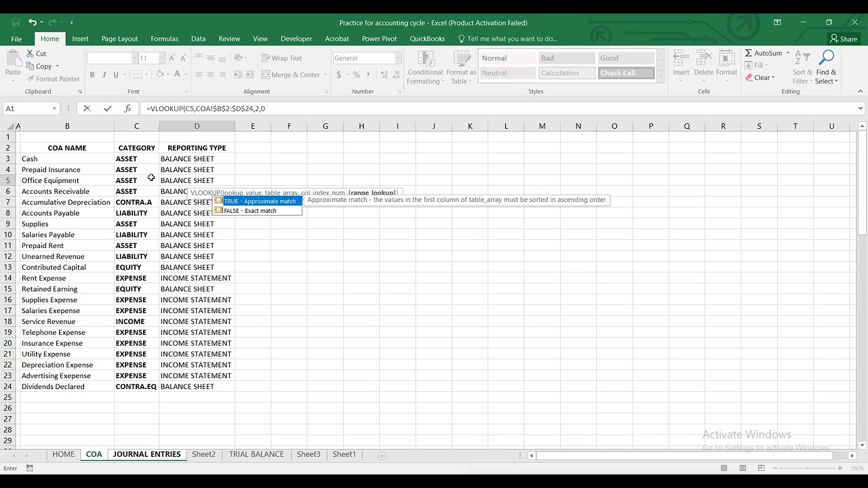Open Ribbon Display Options icon
868x488 pixels.
point(777,22)
